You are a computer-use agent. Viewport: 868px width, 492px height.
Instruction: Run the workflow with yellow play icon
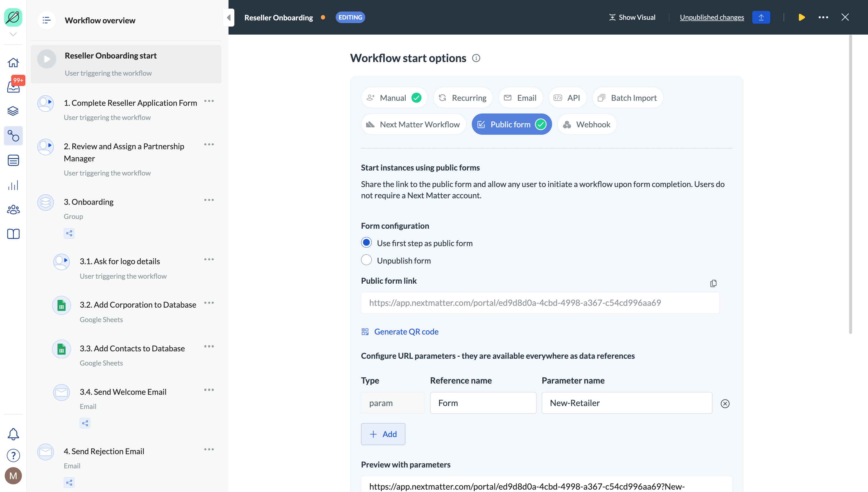pyautogui.click(x=802, y=17)
